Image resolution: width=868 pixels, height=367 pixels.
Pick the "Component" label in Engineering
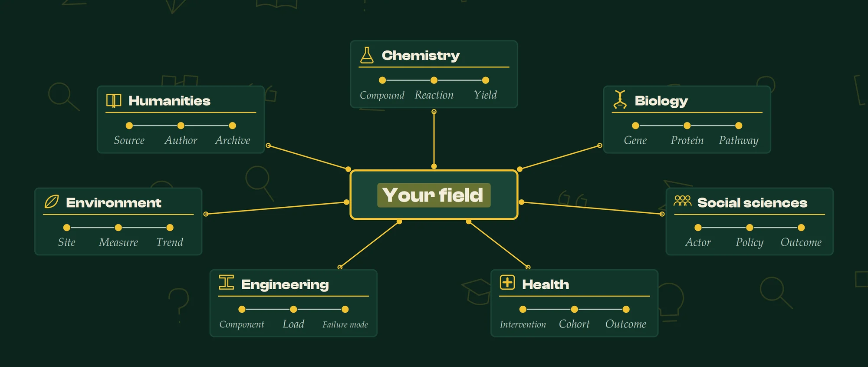pos(242,324)
